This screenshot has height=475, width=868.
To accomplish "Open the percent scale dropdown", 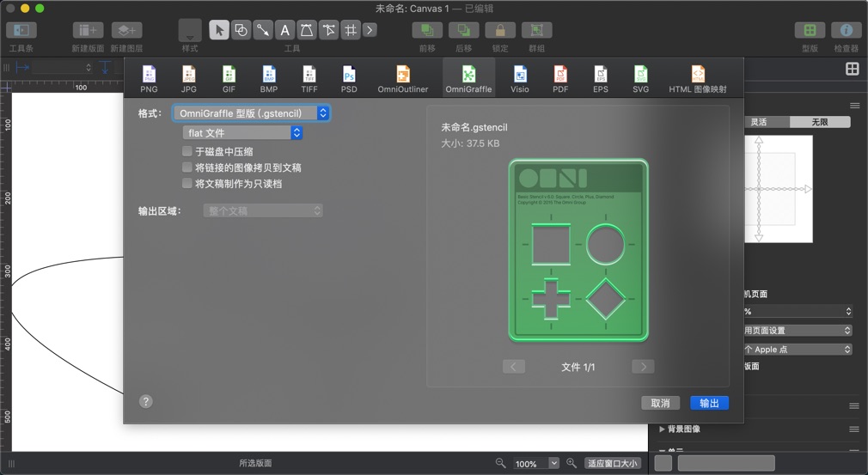I will (x=798, y=311).
